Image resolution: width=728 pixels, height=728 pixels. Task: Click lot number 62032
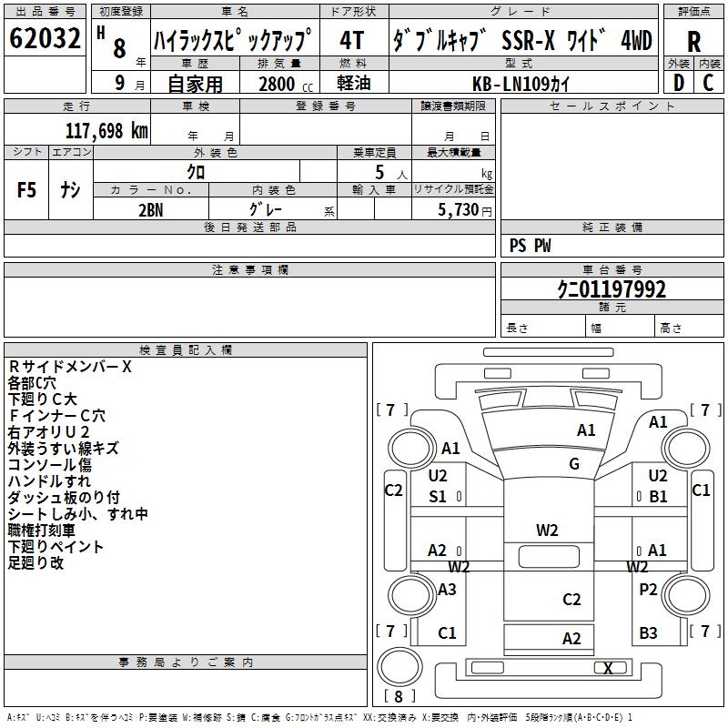[x=45, y=38]
